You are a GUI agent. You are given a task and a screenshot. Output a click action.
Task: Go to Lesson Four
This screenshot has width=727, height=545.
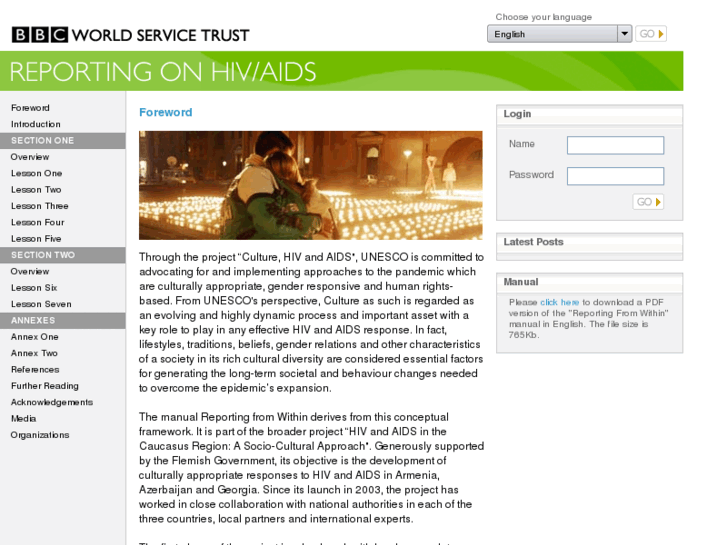point(38,222)
